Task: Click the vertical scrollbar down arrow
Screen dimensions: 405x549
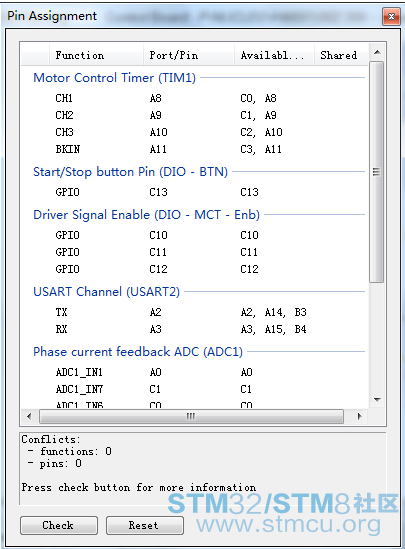Action: [377, 399]
